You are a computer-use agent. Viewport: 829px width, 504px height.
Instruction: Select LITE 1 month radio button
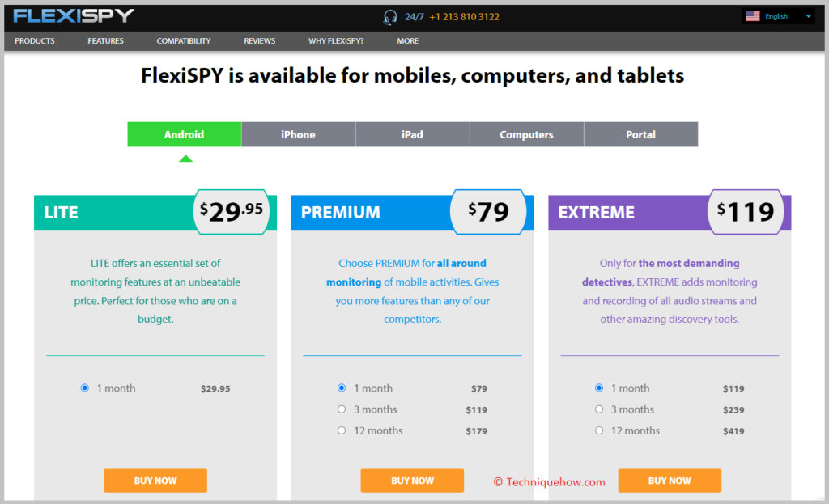tap(84, 388)
